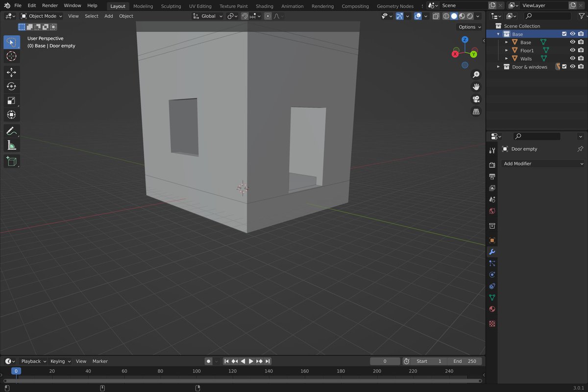
Task: Hide the Floor1 object in viewport
Action: point(572,50)
